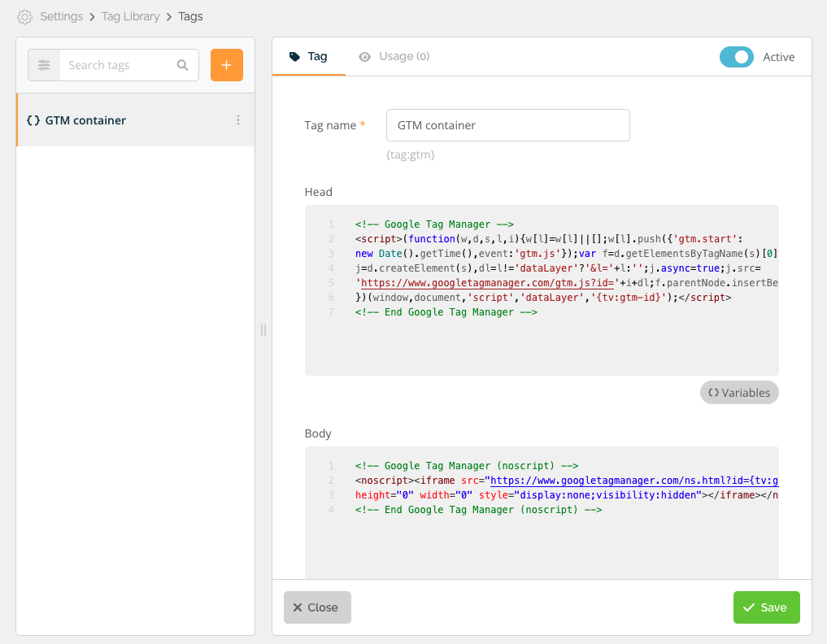The image size is (827, 644).
Task: Click the Close button
Action: pyautogui.click(x=317, y=607)
